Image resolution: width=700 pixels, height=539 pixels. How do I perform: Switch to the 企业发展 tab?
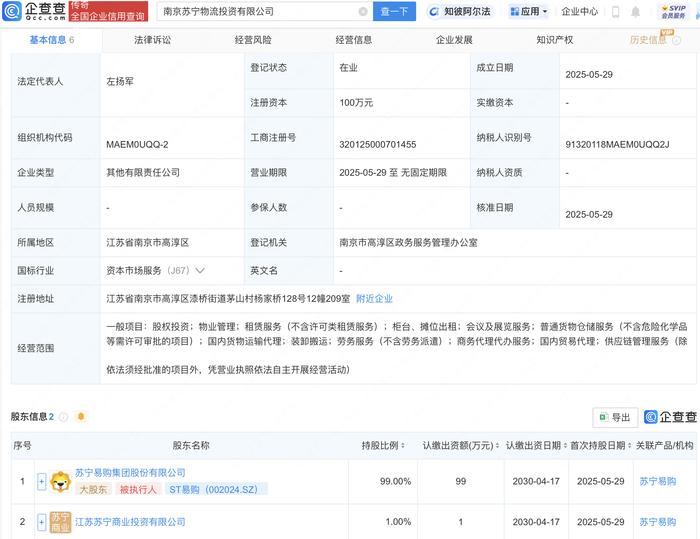tap(454, 40)
